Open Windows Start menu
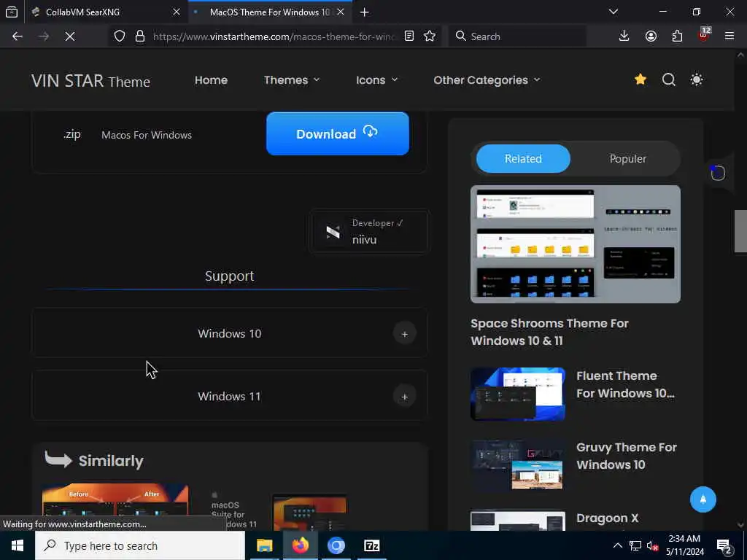This screenshot has height=560, width=747. click(x=18, y=545)
